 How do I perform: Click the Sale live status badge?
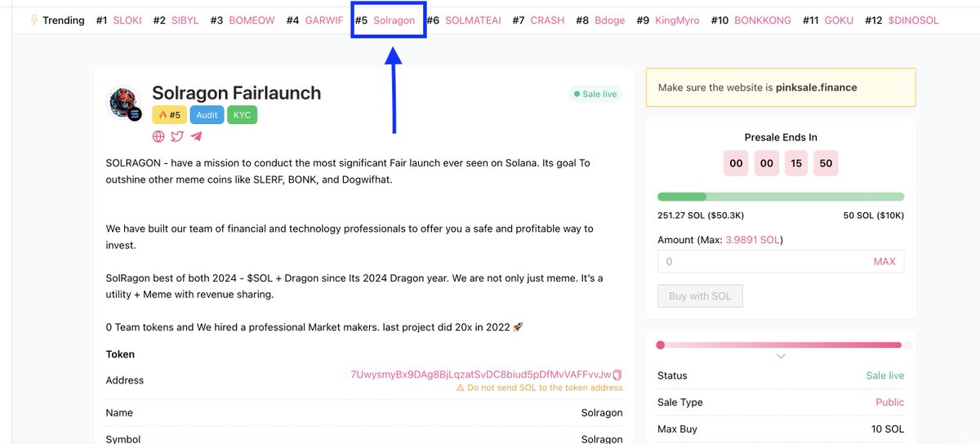click(x=595, y=94)
